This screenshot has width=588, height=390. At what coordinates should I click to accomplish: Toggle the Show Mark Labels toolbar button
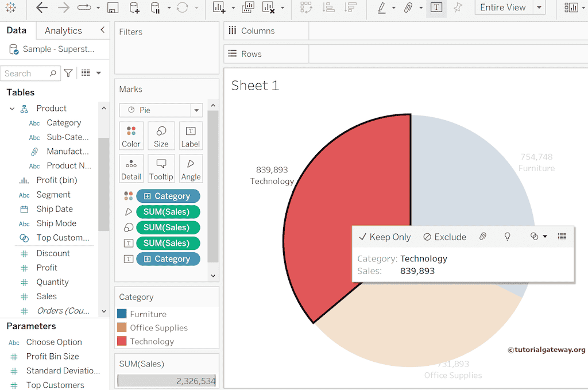pos(436,7)
